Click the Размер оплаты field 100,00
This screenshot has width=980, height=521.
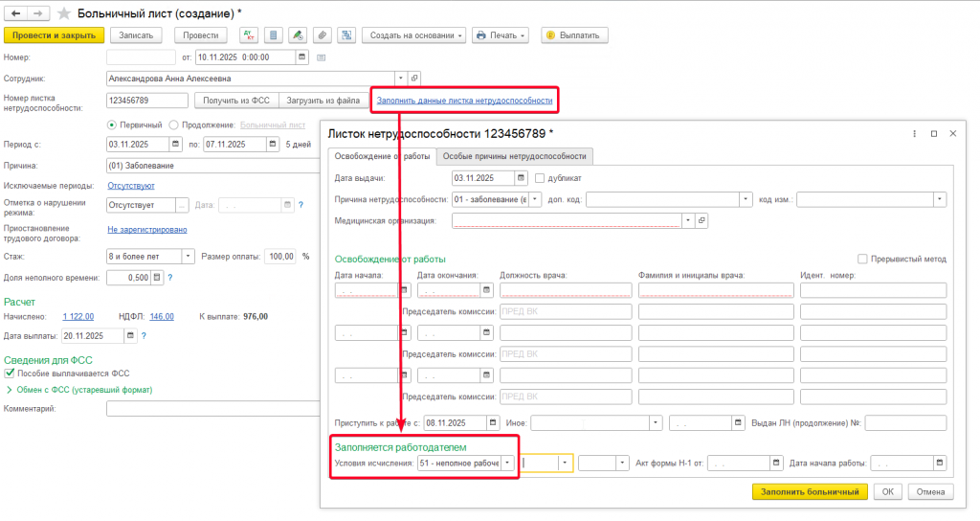[x=280, y=257]
